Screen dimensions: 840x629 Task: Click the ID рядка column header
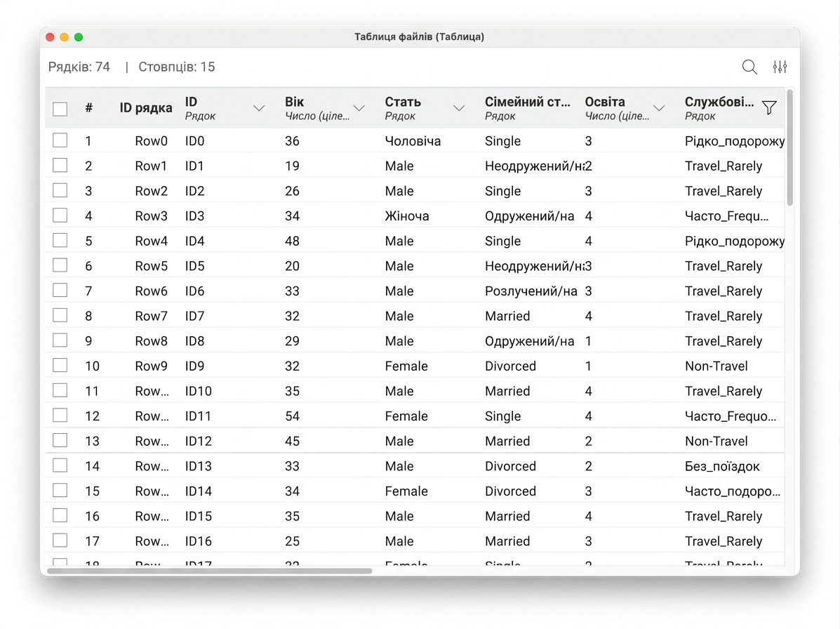pos(146,108)
